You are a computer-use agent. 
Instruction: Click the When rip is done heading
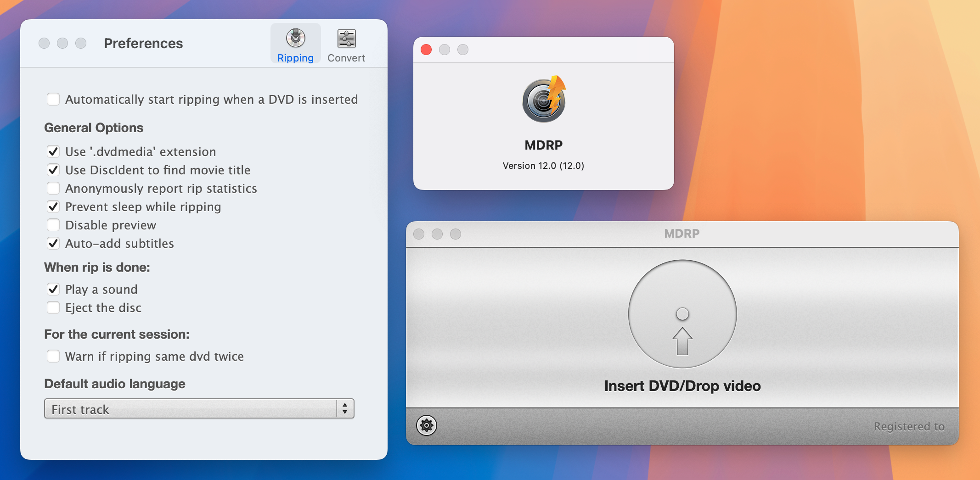(97, 267)
